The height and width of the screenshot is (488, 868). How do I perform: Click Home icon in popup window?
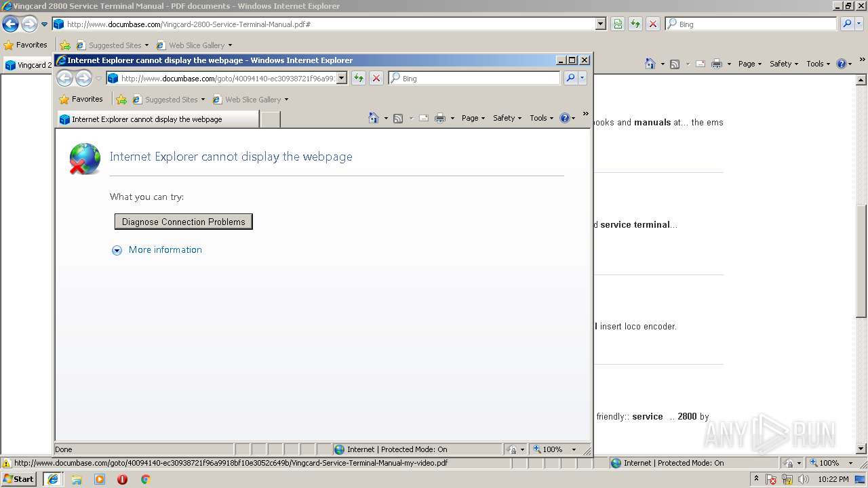click(374, 118)
